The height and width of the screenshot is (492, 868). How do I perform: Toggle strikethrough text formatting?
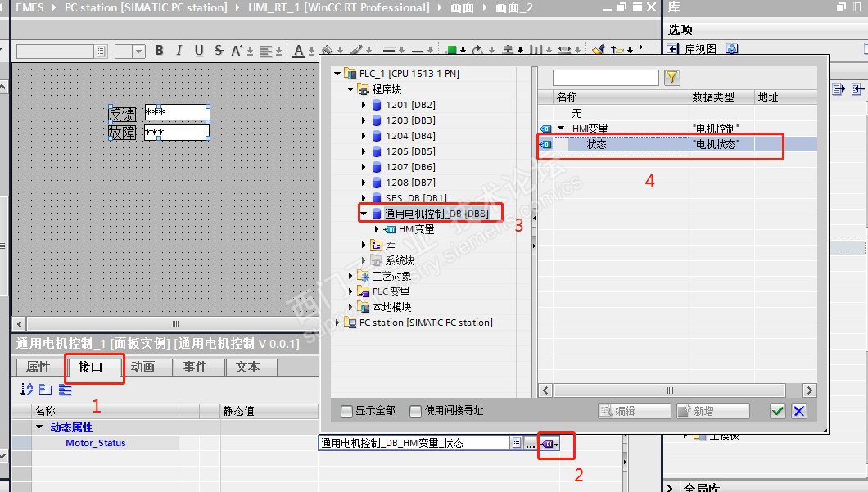pos(219,51)
